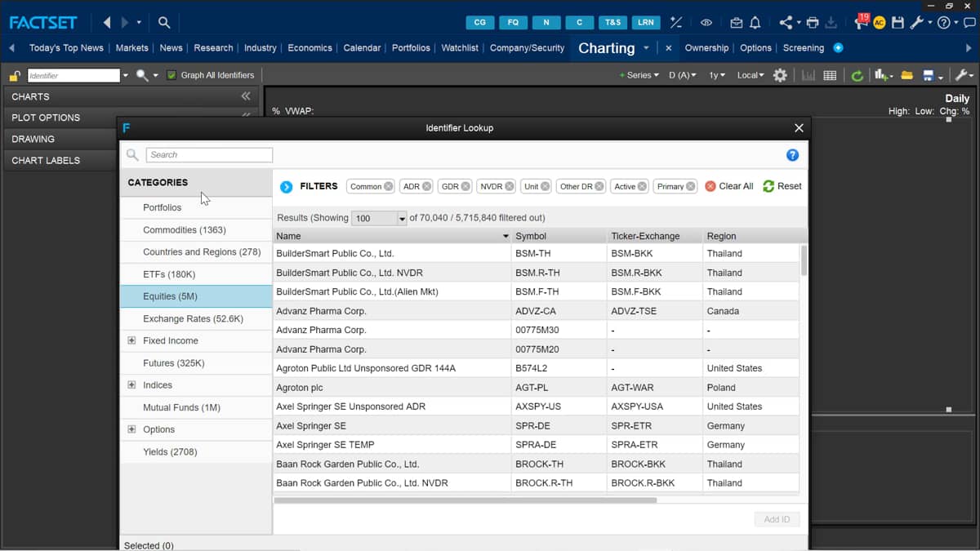The image size is (980, 551).
Task: Refresh the chart with green refresh icon
Action: [x=857, y=75]
